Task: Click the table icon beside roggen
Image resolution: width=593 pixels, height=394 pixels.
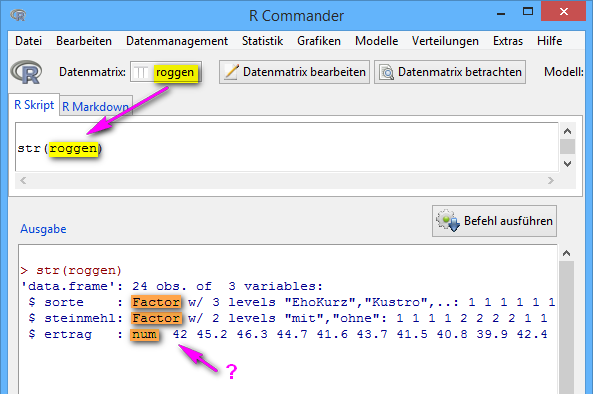Action: [x=141, y=72]
